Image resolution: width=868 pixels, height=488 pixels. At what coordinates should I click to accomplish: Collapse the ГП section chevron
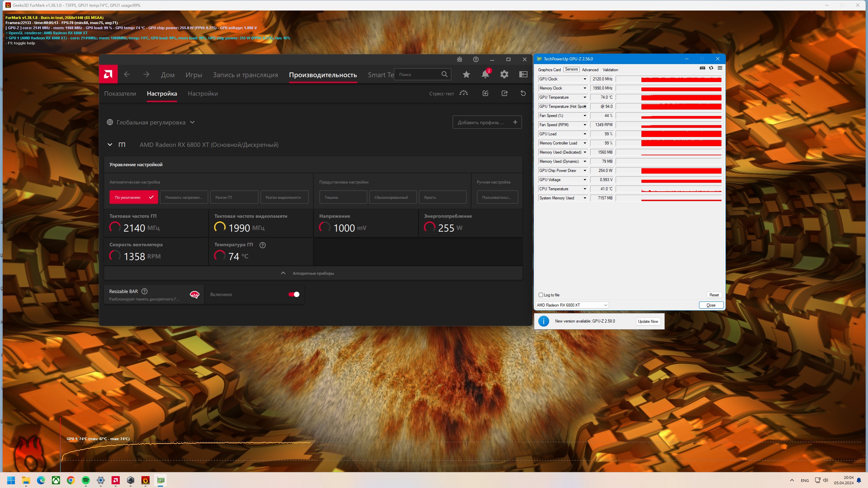coord(110,145)
